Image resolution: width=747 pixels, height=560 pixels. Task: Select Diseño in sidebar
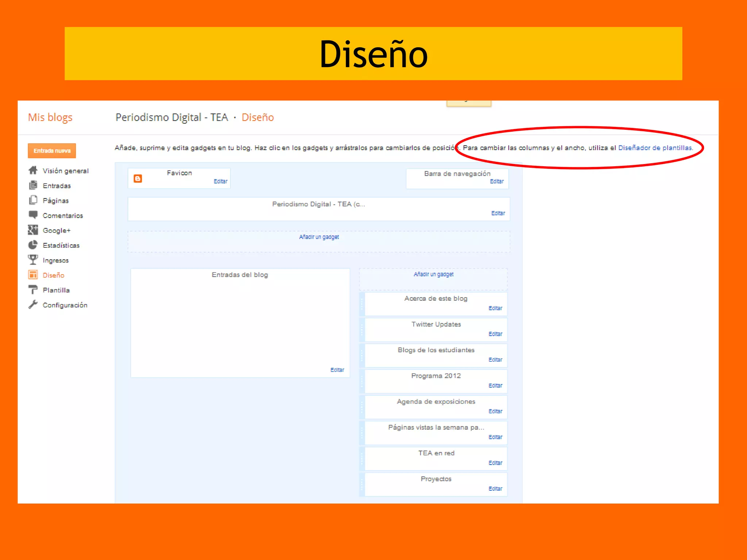[54, 276]
